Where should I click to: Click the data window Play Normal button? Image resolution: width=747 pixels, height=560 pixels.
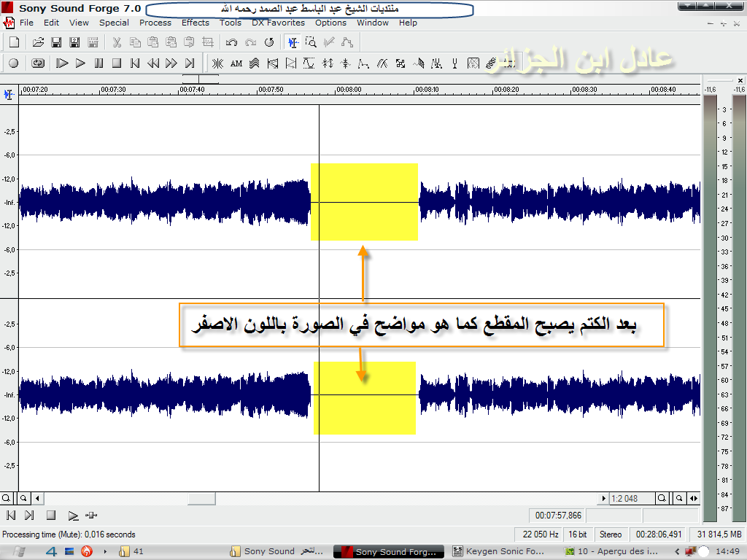click(73, 516)
